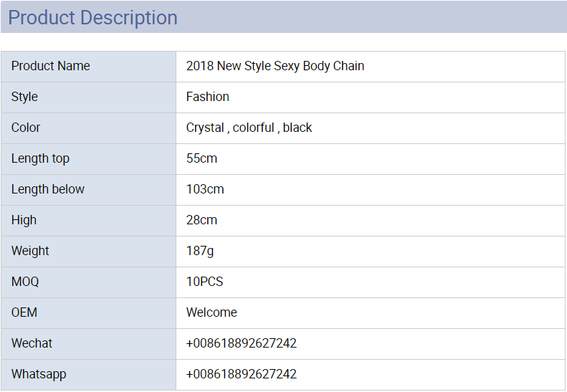567x392 pixels.
Task: Select the Style label cell
Action: point(89,97)
